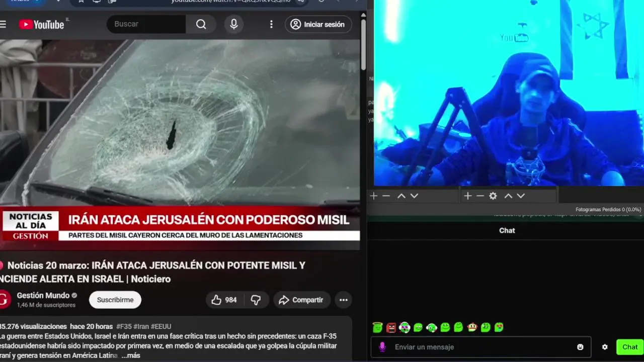Remove source with minus beside the gear
This screenshot has height=362, width=644.
pyautogui.click(x=480, y=196)
